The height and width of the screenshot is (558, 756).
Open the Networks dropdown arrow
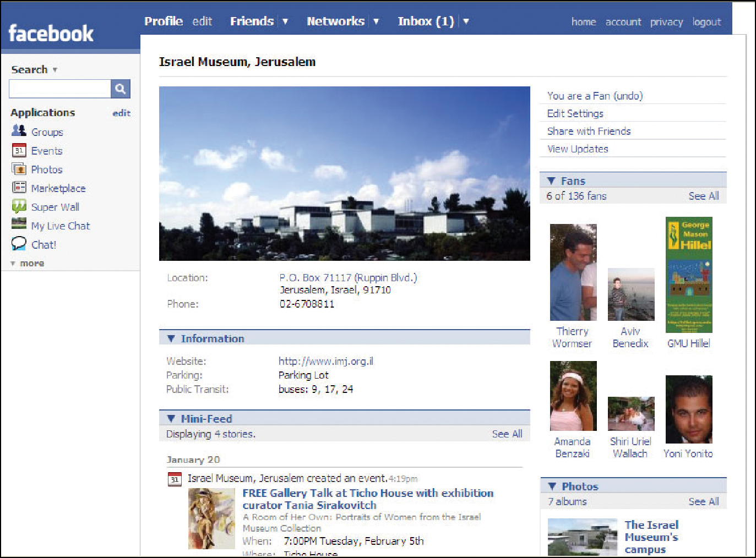click(x=376, y=21)
